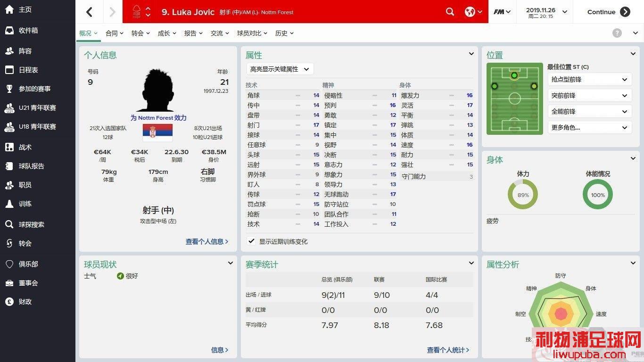Collapse the 属性分析 panel chevron

[633, 263]
